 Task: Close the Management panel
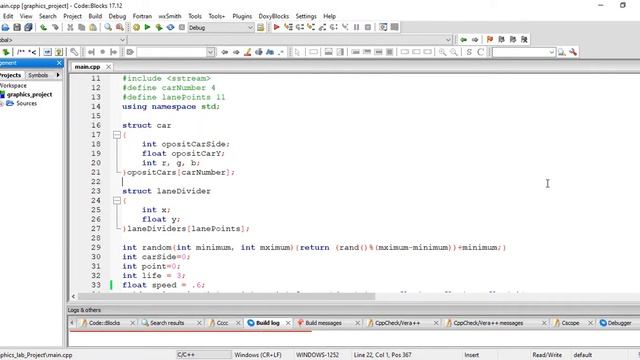(x=59, y=63)
